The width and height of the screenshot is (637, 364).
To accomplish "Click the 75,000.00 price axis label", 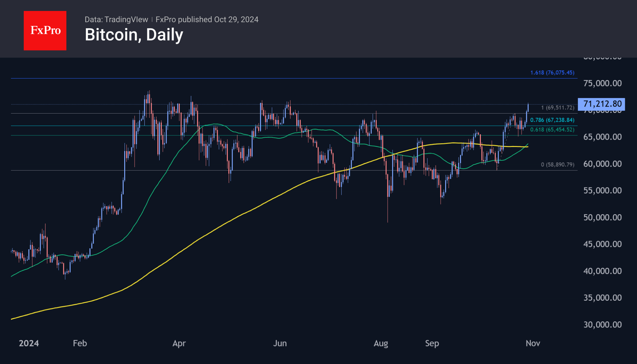I will [x=602, y=83].
